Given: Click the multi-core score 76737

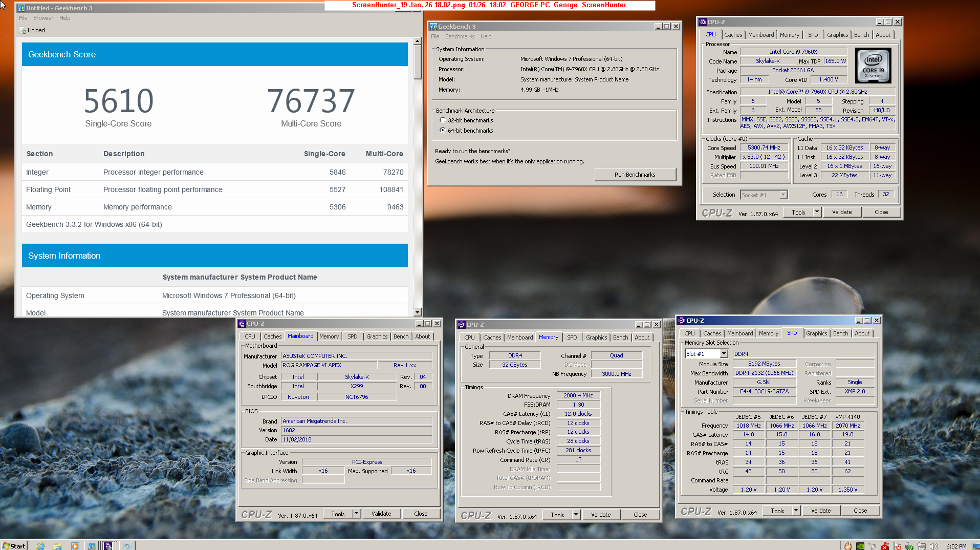Looking at the screenshot, I should (311, 101).
